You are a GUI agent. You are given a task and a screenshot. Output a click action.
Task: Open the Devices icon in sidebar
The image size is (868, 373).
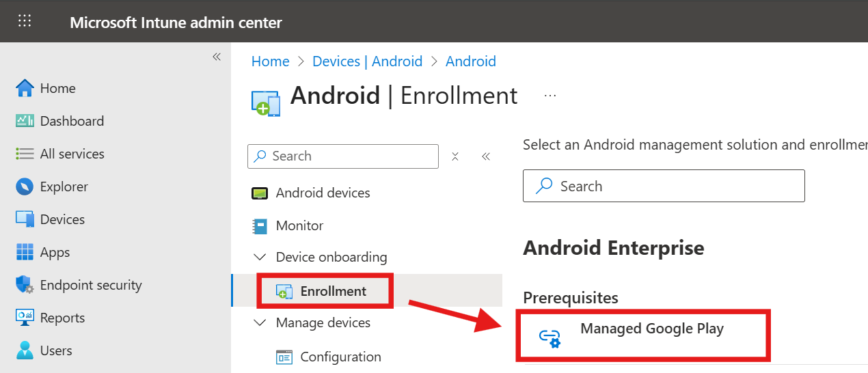click(25, 219)
